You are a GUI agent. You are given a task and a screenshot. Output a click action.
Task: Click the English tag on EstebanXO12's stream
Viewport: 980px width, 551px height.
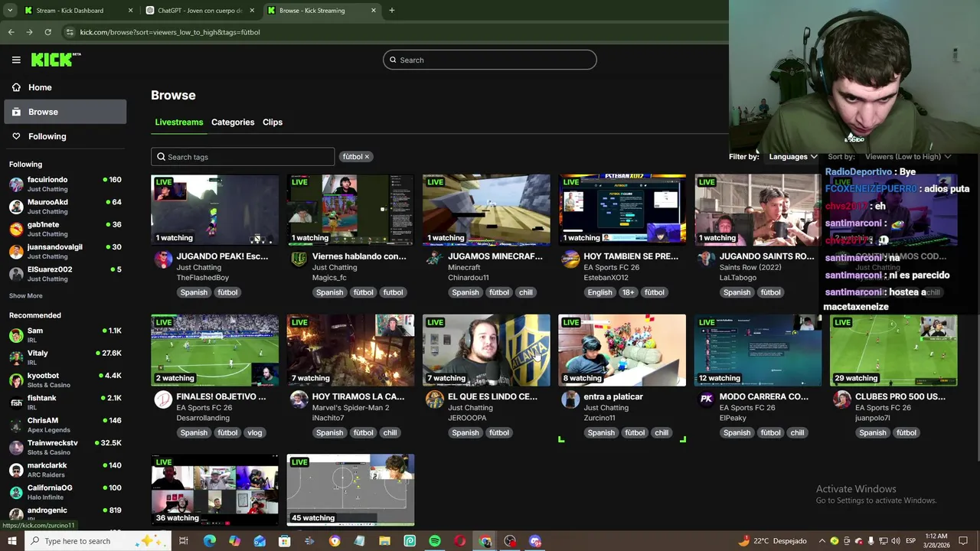(x=600, y=292)
